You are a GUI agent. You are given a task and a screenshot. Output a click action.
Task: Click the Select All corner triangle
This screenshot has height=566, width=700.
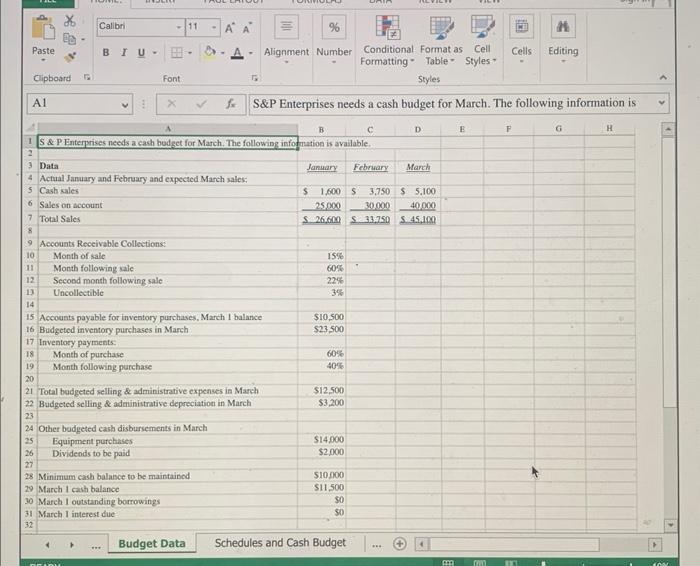tap(30, 128)
